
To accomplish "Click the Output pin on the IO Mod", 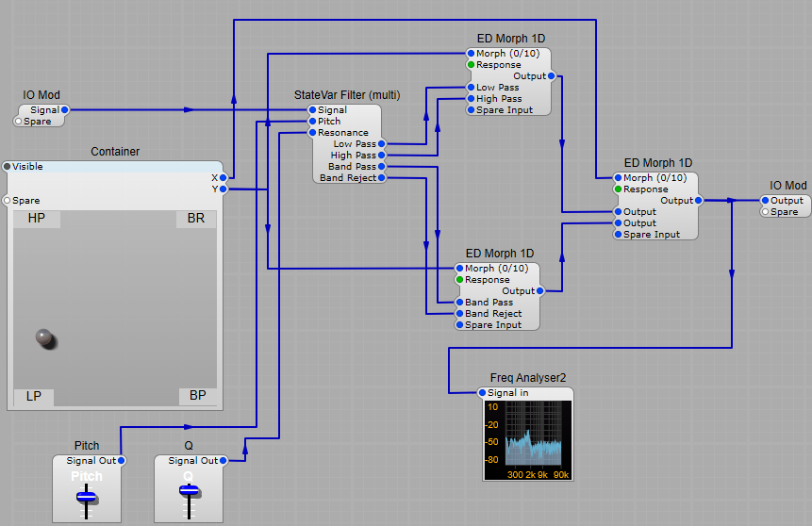I will coord(765,201).
